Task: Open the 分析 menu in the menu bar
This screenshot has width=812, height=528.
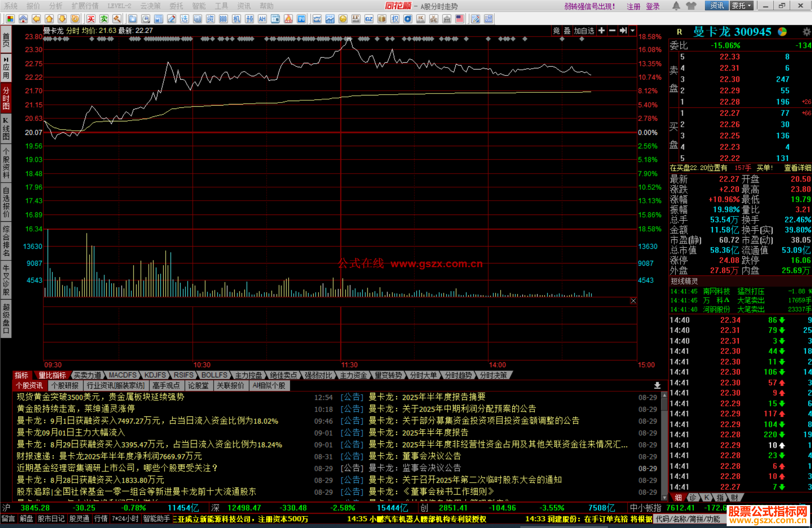Action: (56, 6)
